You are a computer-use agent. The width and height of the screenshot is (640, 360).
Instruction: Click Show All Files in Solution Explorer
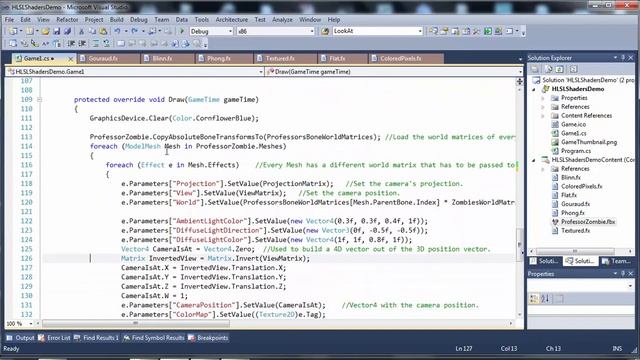pyautogui.click(x=549, y=69)
